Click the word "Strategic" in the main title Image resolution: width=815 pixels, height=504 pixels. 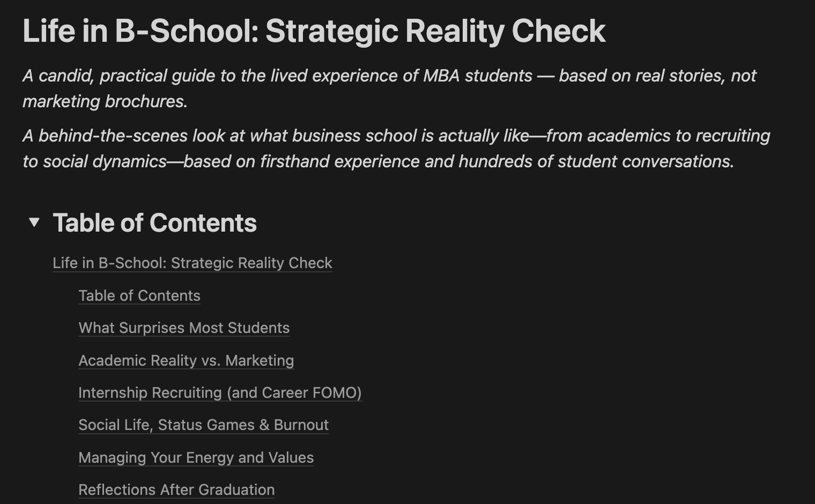coord(330,31)
